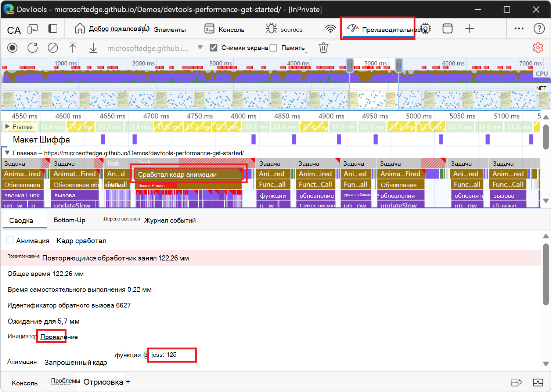Viewport: 551px width, 392px height.
Task: Click the Проявление initiator link
Action: 59,337
